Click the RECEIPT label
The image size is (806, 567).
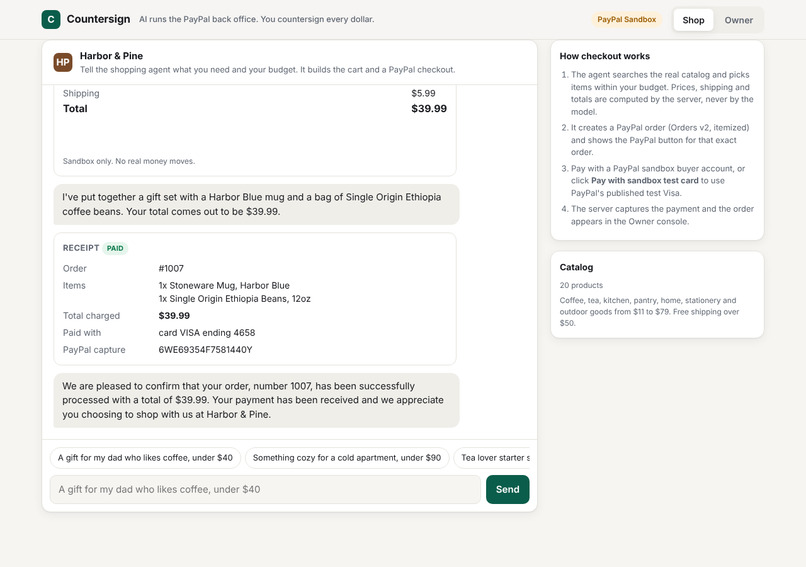(81, 248)
